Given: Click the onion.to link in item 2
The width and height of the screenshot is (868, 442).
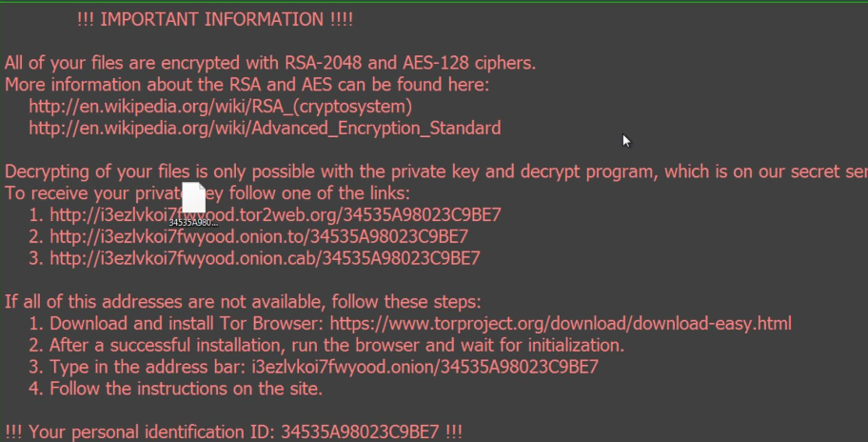Looking at the screenshot, I should click(x=259, y=236).
